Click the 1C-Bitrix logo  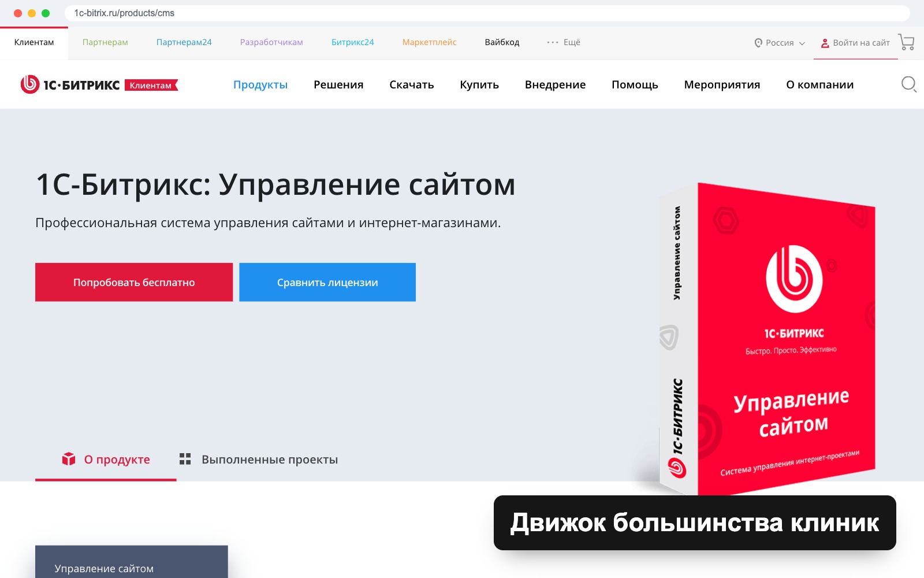[x=70, y=84]
